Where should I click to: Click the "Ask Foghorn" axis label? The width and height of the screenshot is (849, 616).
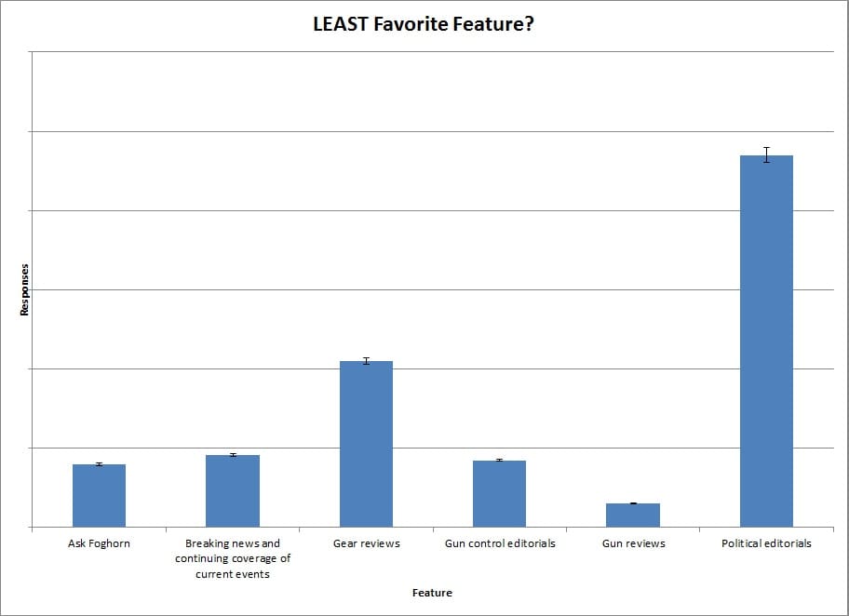coord(99,543)
